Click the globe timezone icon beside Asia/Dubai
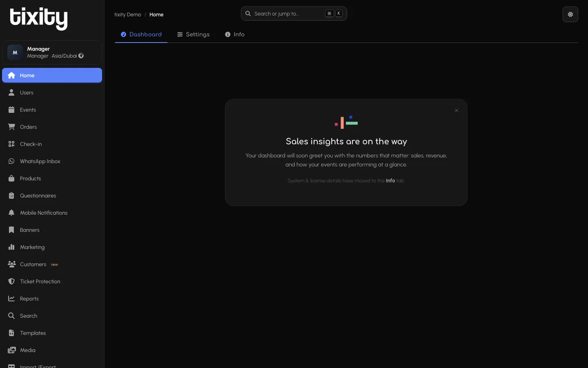 coord(81,56)
